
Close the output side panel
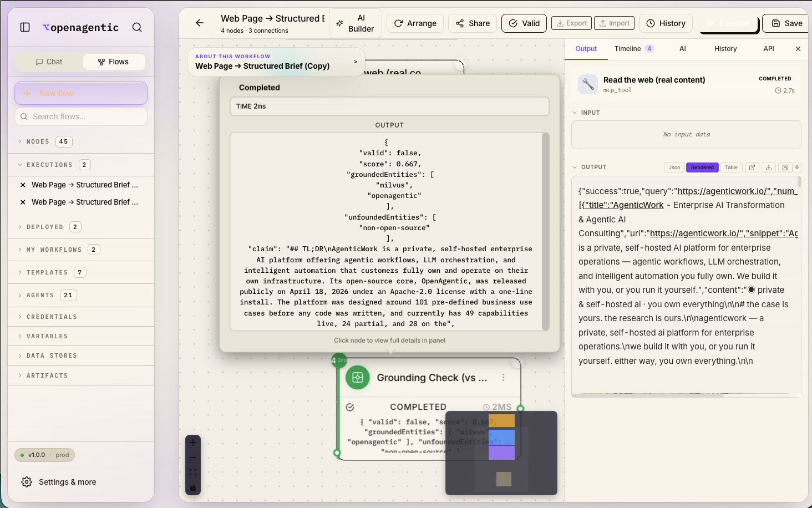(798, 49)
